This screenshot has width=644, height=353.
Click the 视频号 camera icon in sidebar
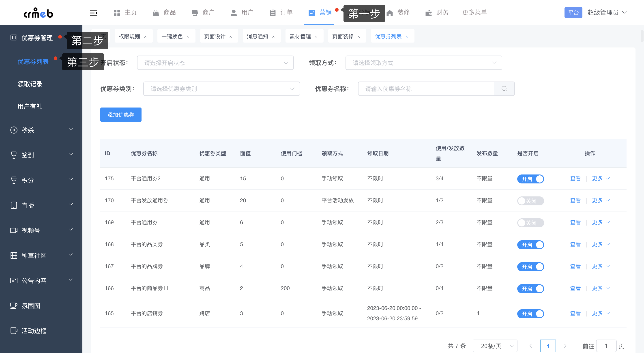coord(14,230)
